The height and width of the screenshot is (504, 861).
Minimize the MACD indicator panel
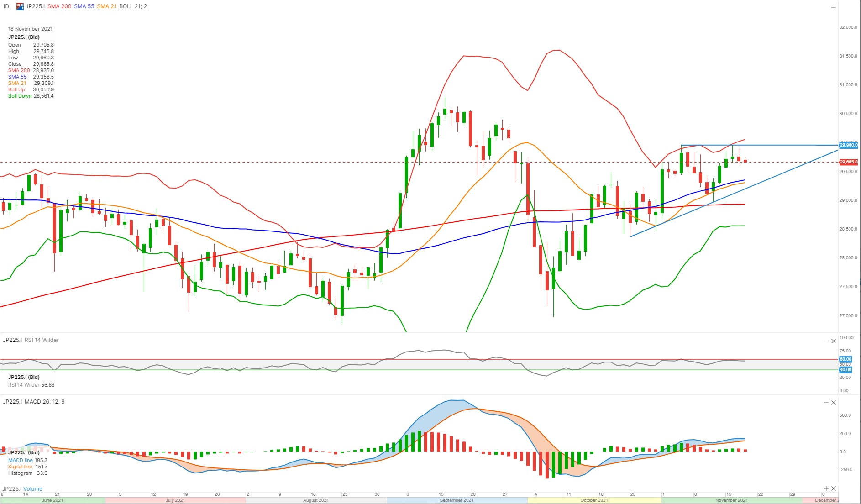pyautogui.click(x=826, y=403)
